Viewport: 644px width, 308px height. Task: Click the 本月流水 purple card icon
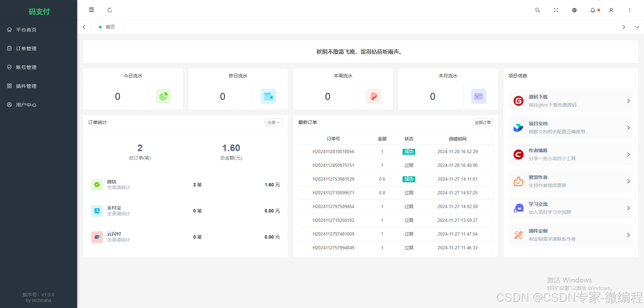(x=478, y=97)
